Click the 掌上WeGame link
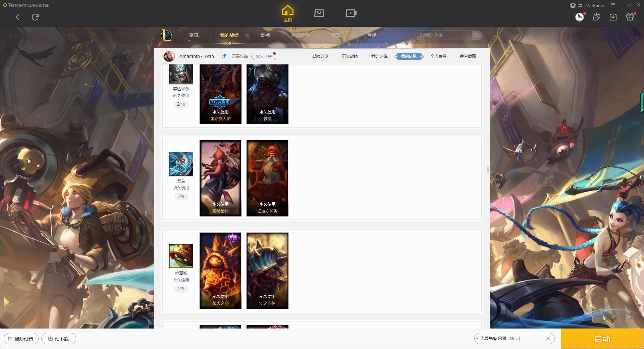The height and width of the screenshot is (349, 644). (587, 5)
